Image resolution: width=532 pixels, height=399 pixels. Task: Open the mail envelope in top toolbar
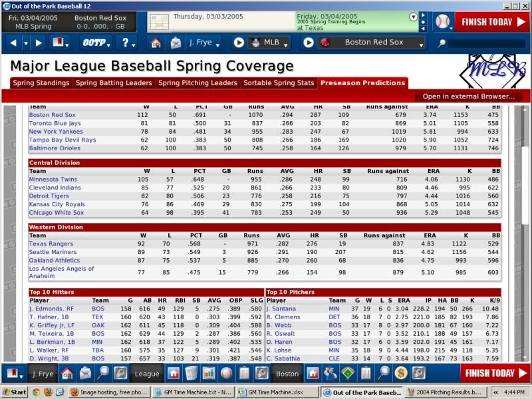[175, 43]
